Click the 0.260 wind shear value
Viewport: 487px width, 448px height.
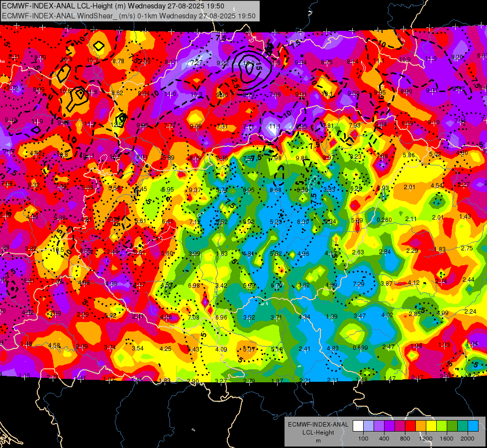point(384,220)
